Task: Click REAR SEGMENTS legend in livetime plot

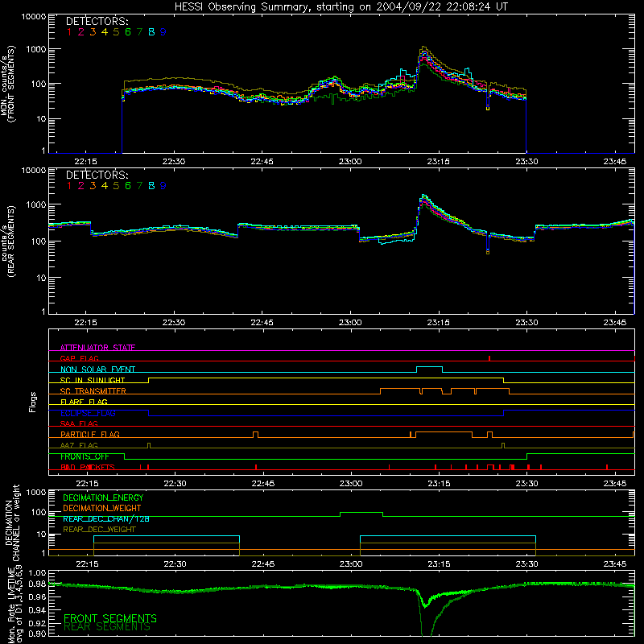Action: tap(107, 627)
